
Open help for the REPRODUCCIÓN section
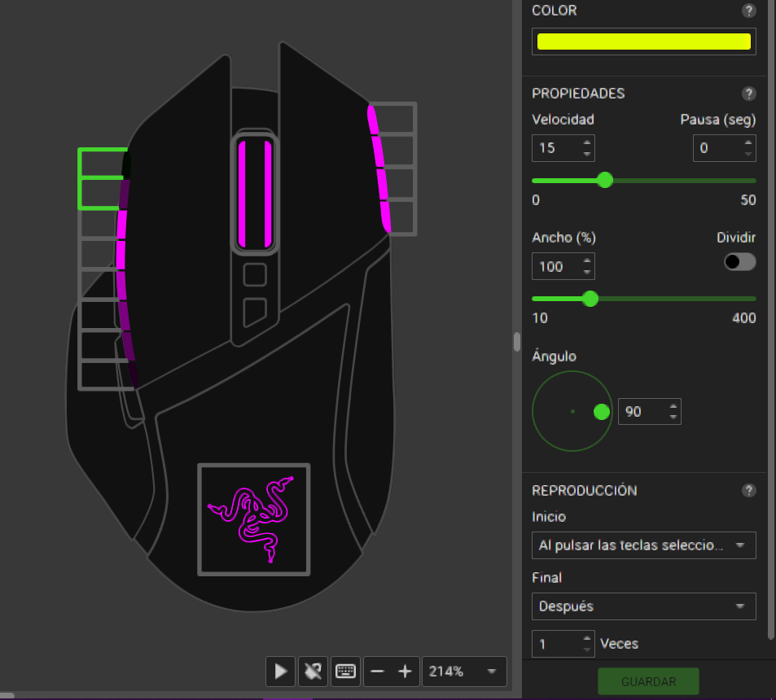[749, 490]
